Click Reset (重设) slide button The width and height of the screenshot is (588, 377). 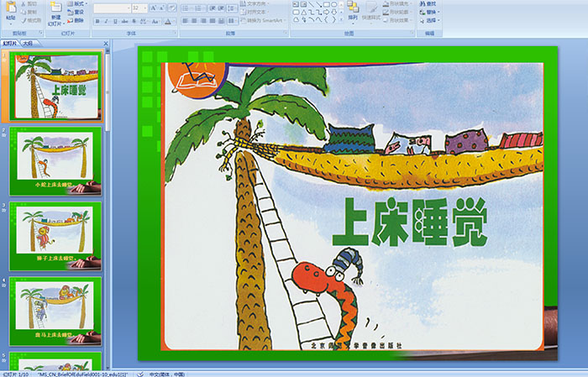76,12
